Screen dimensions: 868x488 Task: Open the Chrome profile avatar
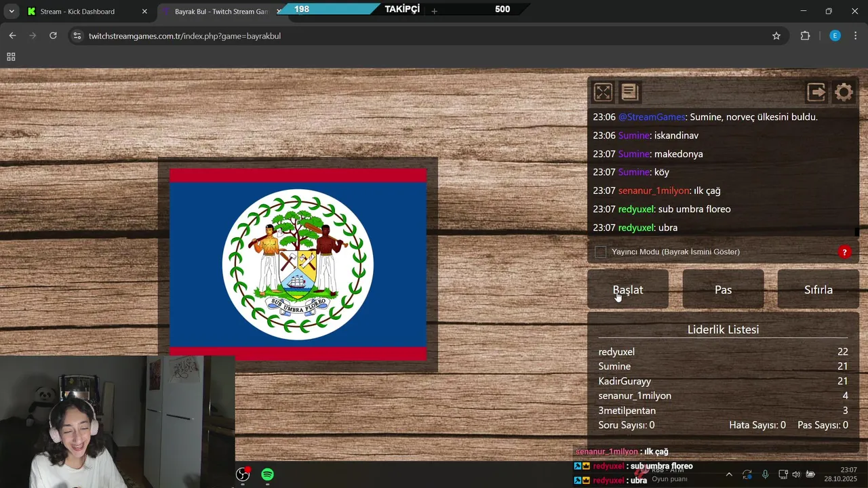835,36
